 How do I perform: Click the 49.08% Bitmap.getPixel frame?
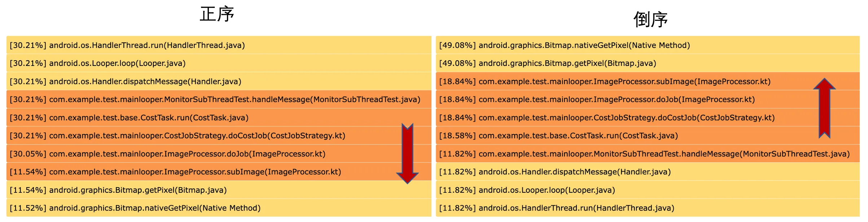(648, 63)
